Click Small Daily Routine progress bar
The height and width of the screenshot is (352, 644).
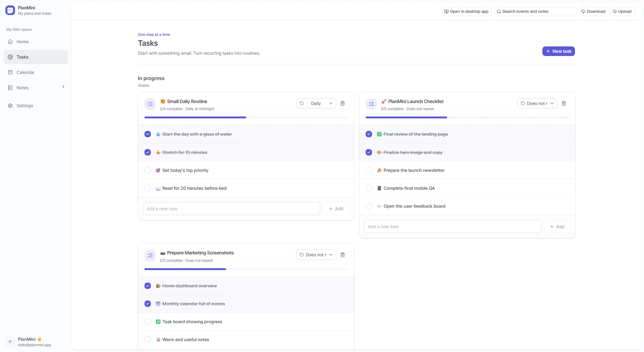tap(246, 117)
